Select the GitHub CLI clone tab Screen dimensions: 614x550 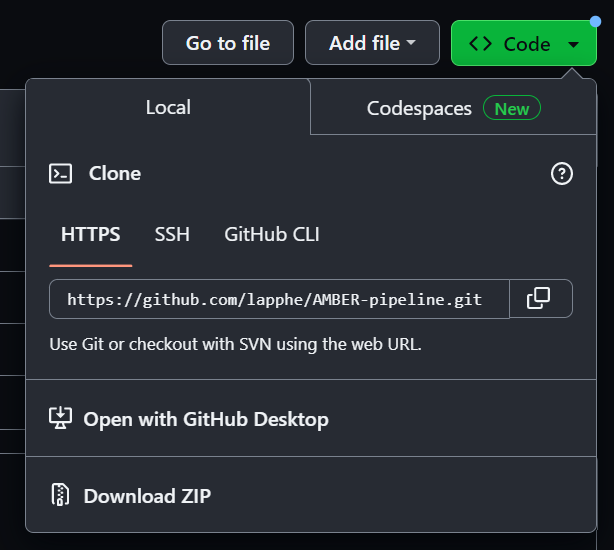[x=272, y=234]
